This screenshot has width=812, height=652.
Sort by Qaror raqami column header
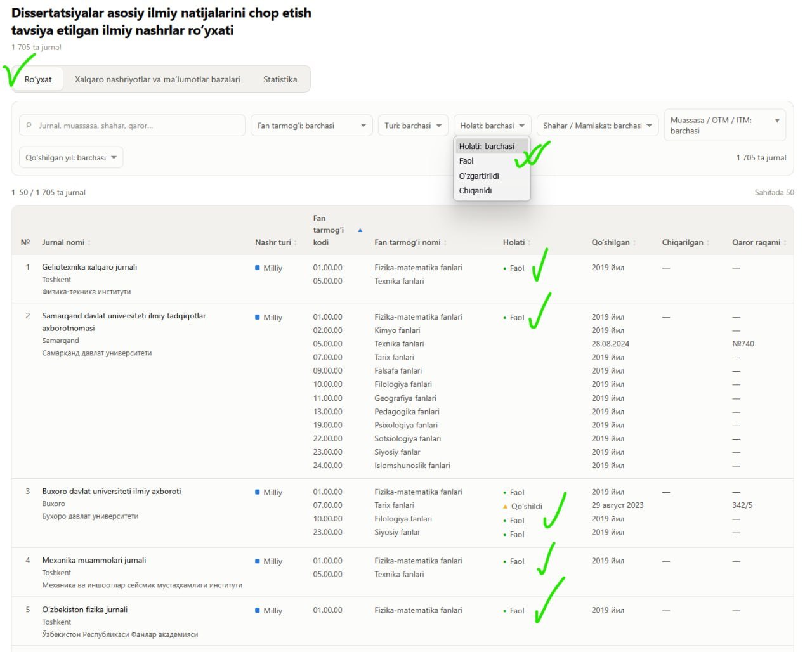point(759,242)
